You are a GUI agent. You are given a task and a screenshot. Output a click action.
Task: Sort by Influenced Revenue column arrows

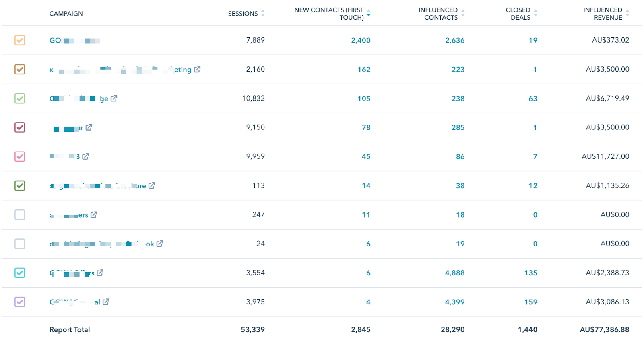pos(627,13)
